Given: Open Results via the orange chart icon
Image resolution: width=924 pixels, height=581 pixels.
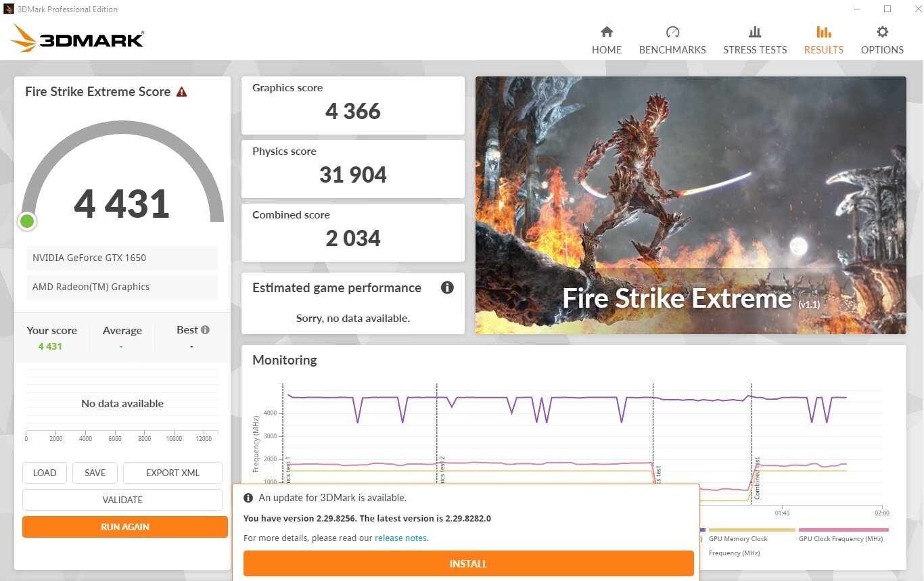Looking at the screenshot, I should (x=823, y=32).
